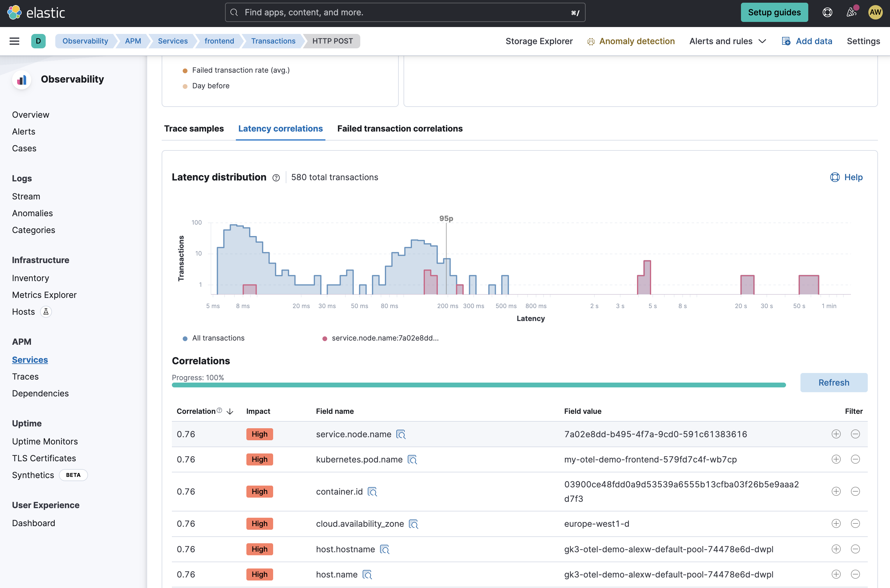Open the help menu lifebuoy icon
Image resolution: width=890 pixels, height=588 pixels.
click(x=827, y=12)
